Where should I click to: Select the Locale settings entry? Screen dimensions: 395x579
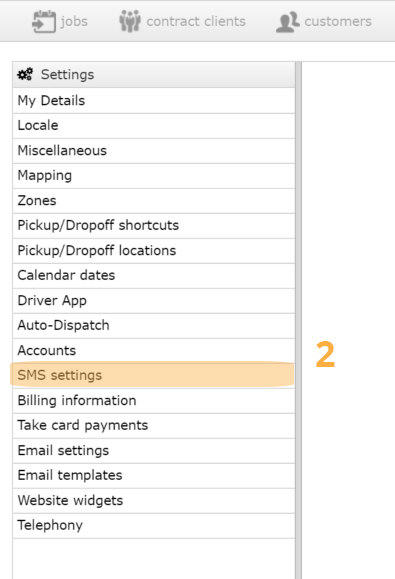click(154, 126)
